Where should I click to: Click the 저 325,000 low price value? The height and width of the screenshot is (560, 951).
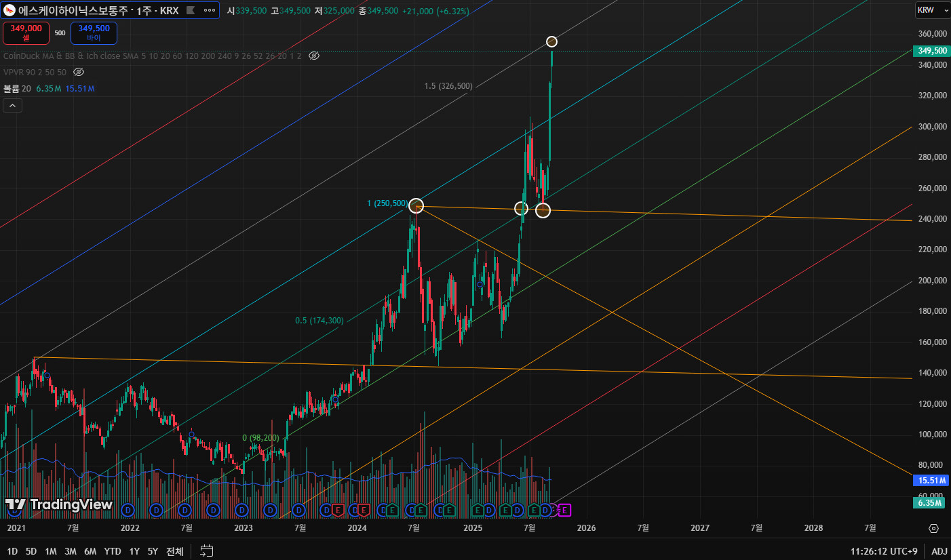pos(334,11)
